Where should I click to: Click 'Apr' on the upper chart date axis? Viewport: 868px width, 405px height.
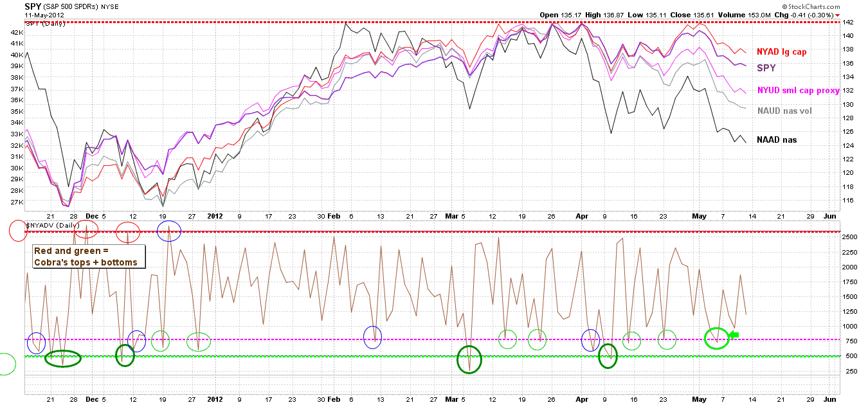[x=582, y=217]
